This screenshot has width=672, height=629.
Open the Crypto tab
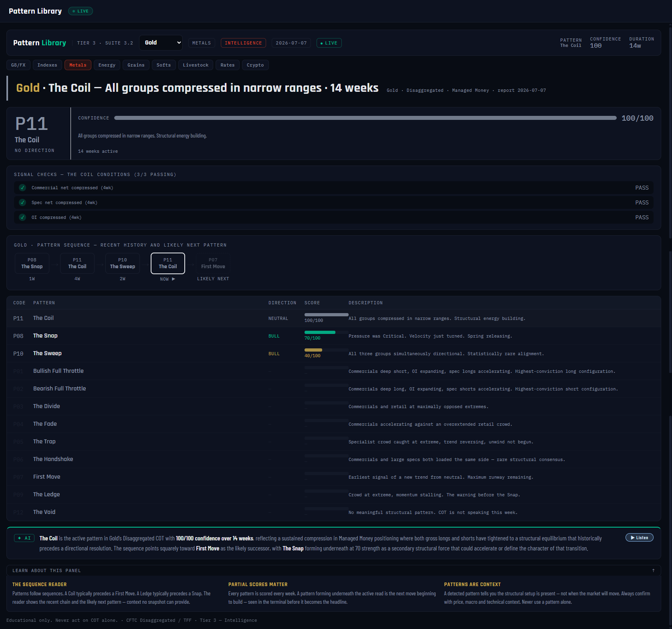pos(255,65)
